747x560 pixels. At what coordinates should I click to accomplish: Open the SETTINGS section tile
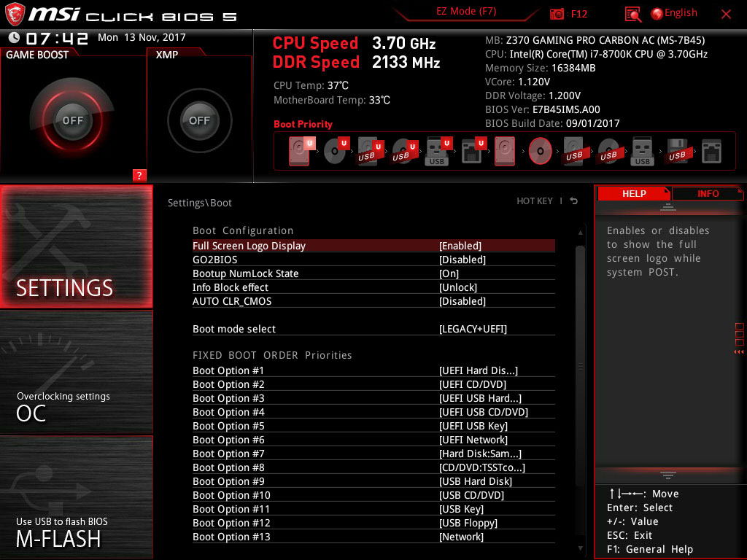coord(77,246)
